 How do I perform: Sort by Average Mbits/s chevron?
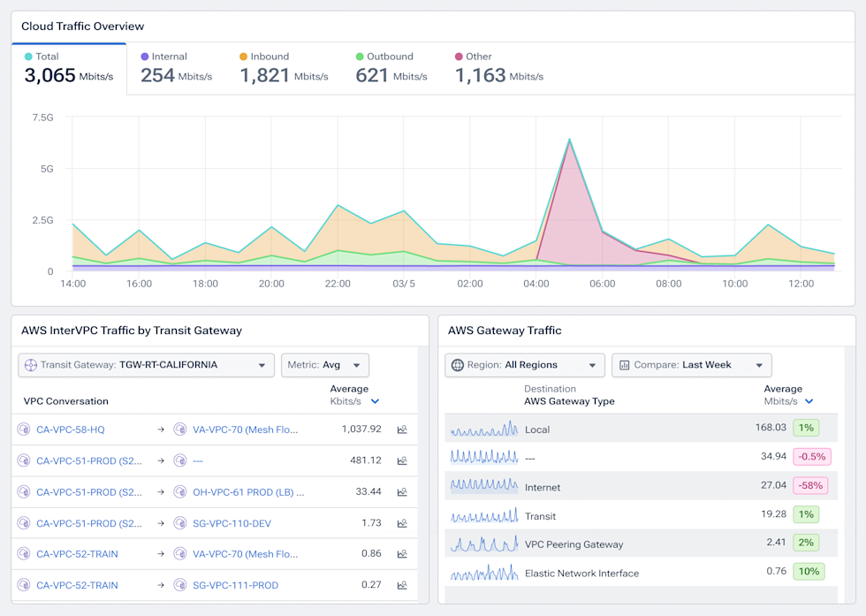pyautogui.click(x=809, y=401)
